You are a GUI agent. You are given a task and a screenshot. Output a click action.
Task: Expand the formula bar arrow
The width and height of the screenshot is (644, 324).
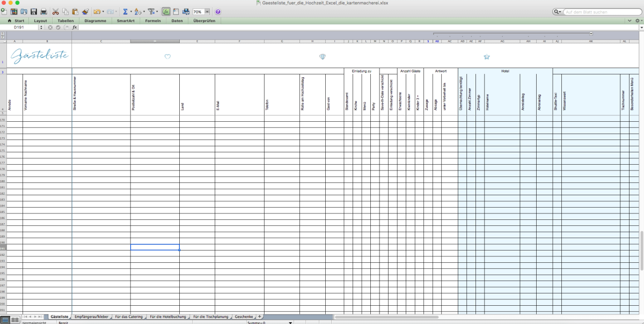(x=640, y=27)
